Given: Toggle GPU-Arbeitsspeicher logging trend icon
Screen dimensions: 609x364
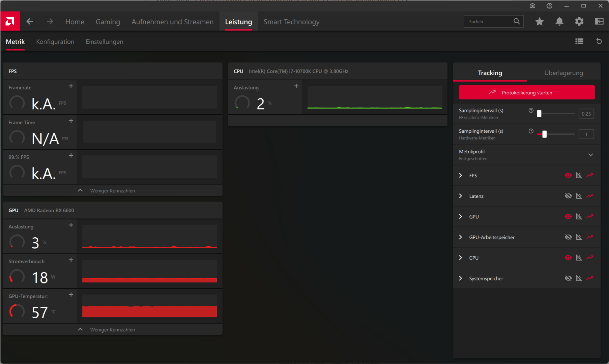Looking at the screenshot, I should 590,237.
